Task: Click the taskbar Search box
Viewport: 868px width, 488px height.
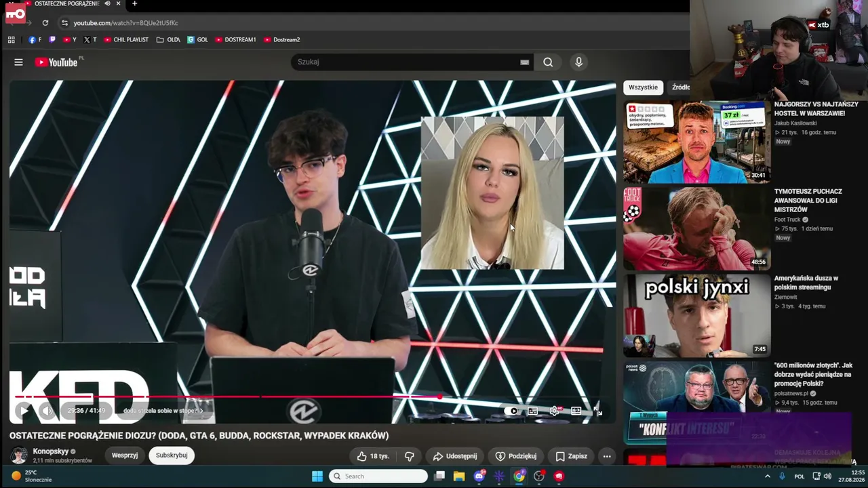Action: pyautogui.click(x=378, y=476)
